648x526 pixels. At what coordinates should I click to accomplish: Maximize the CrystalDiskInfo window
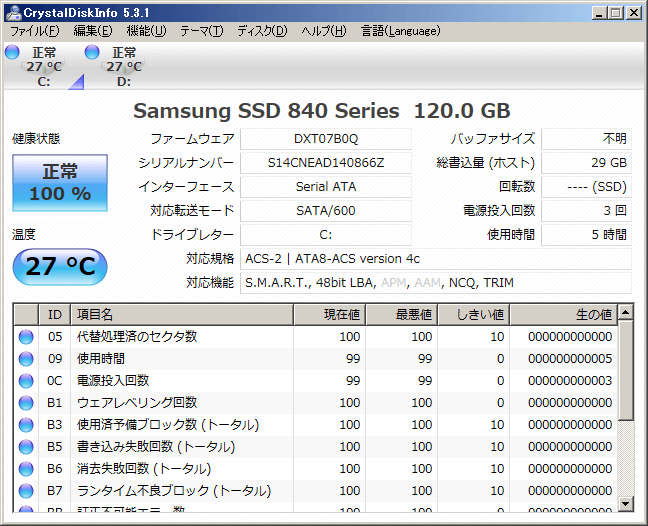[615, 13]
